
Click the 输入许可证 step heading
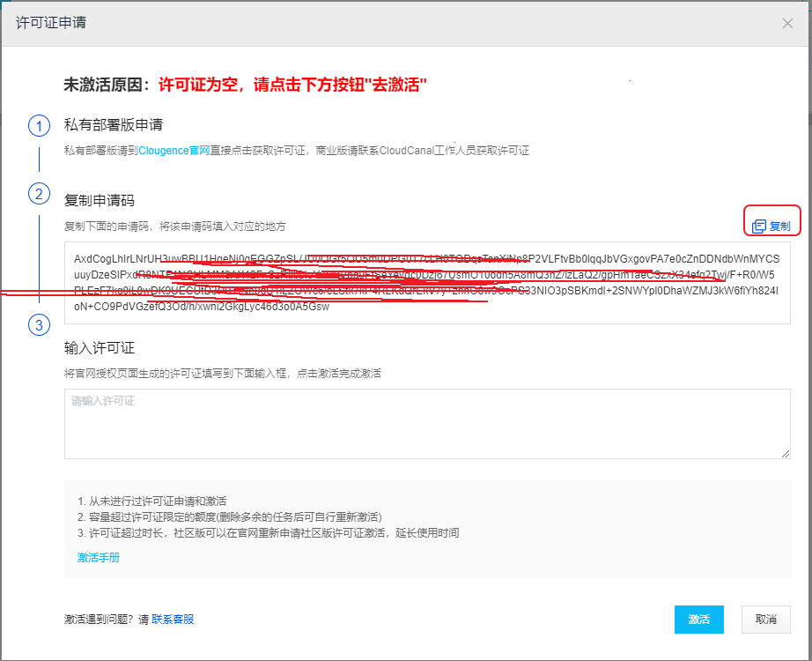tap(100, 347)
